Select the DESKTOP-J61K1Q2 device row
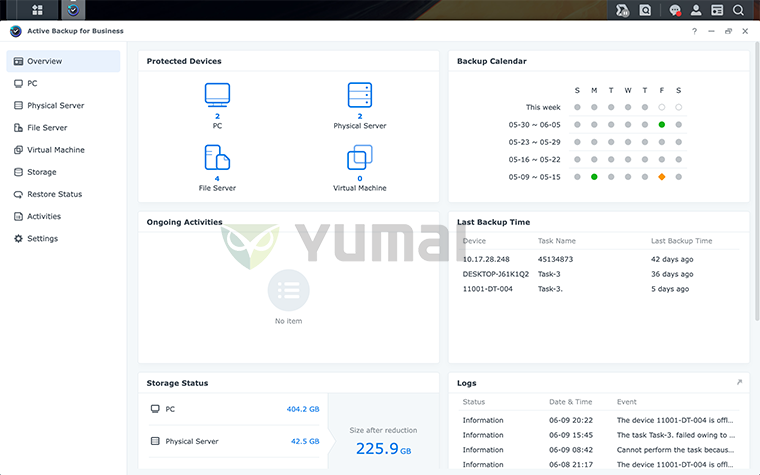This screenshot has height=475, width=760. click(x=601, y=274)
